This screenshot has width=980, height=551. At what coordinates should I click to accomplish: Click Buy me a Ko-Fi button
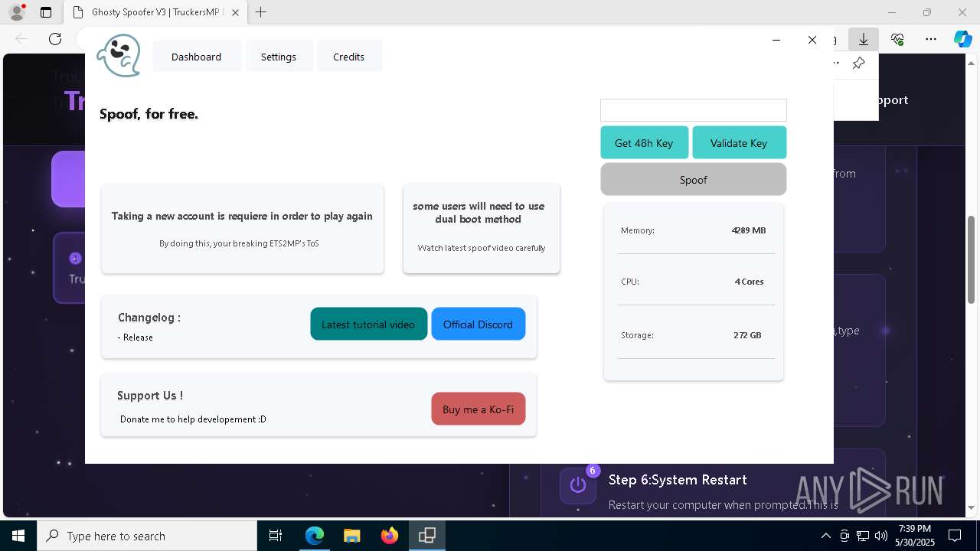tap(479, 409)
